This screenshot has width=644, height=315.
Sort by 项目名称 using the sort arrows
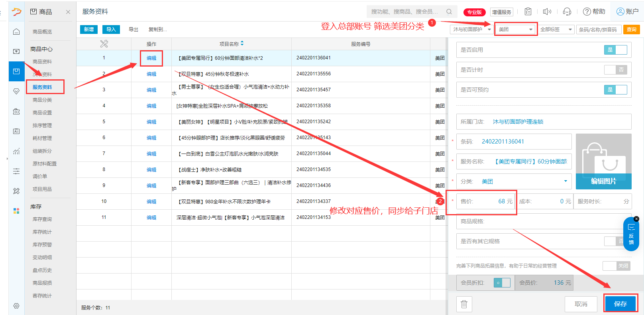(242, 43)
